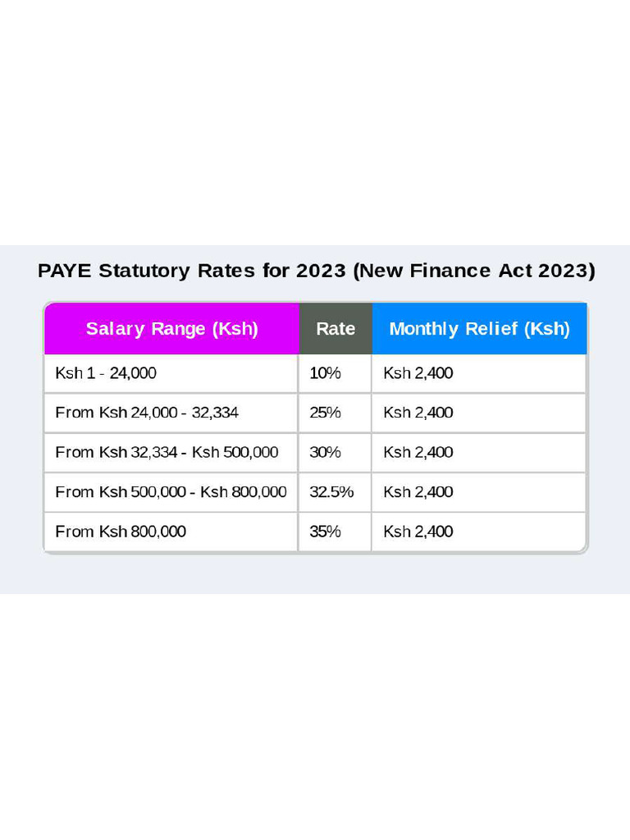
Task: Select the 'From Ksh 32,334 - Ksh 500,000' cell
Action: [x=167, y=452]
